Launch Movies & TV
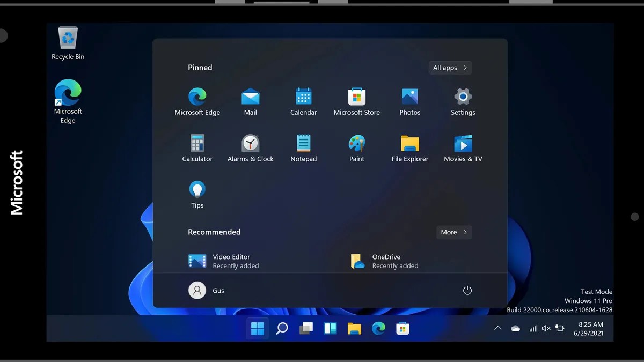 [463, 149]
